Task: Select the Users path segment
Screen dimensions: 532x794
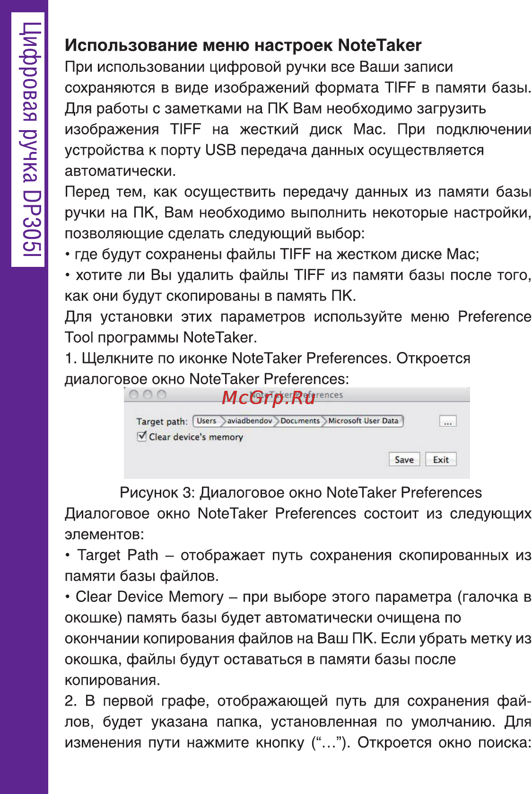Action: [207, 421]
